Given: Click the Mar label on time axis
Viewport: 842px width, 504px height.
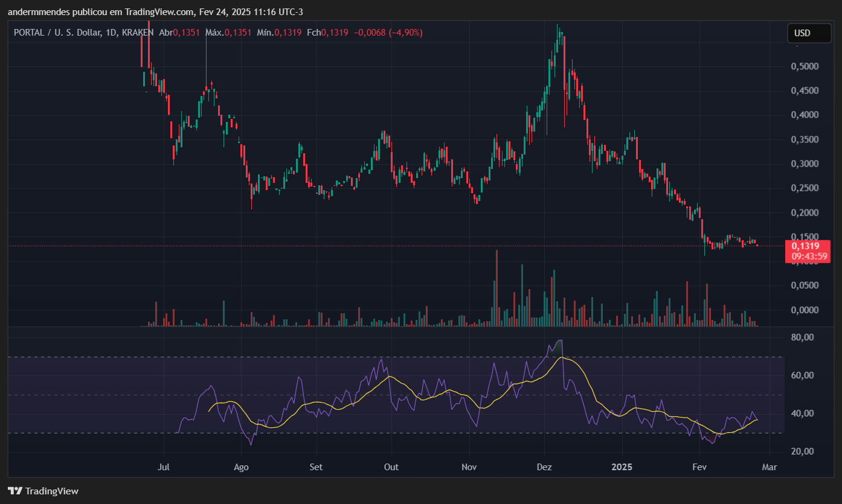Looking at the screenshot, I should click(x=769, y=467).
